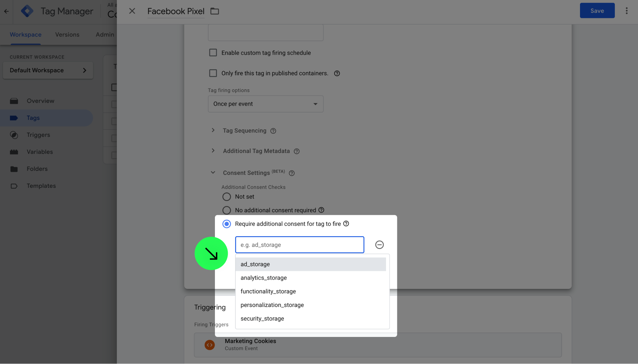Switch to the Admin tab
The height and width of the screenshot is (364, 638).
click(x=105, y=34)
